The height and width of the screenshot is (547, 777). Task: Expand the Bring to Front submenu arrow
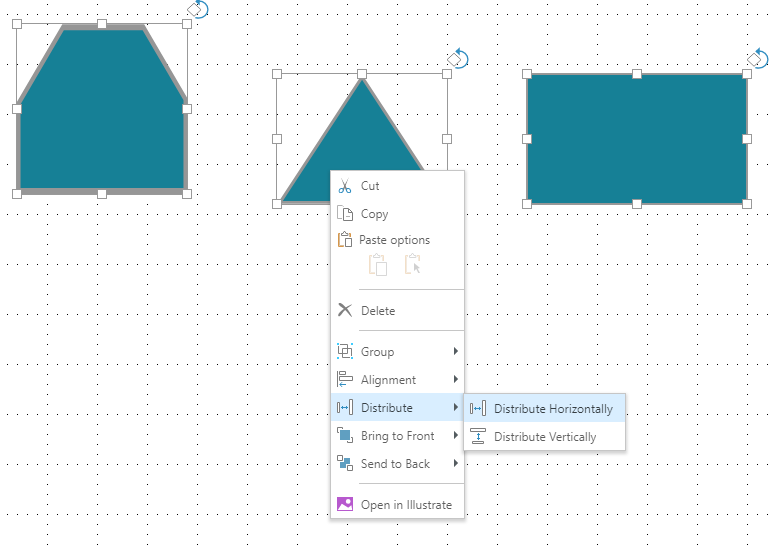[456, 436]
